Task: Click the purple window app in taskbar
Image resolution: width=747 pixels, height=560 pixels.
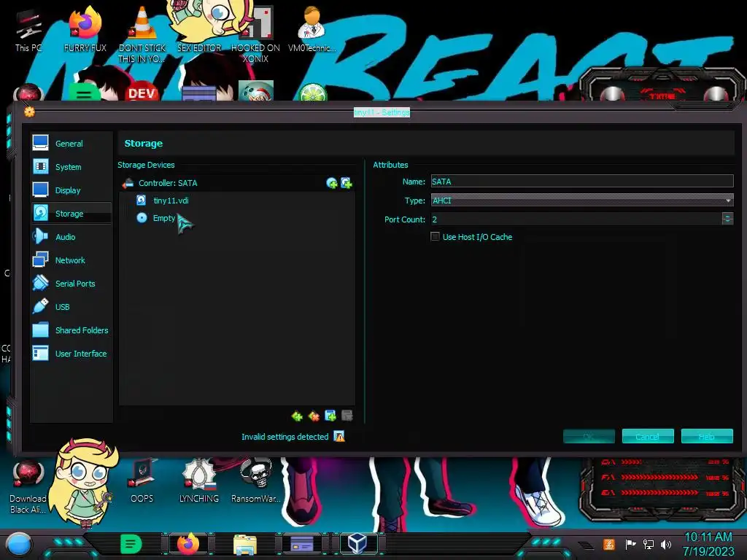Action: pyautogui.click(x=302, y=543)
